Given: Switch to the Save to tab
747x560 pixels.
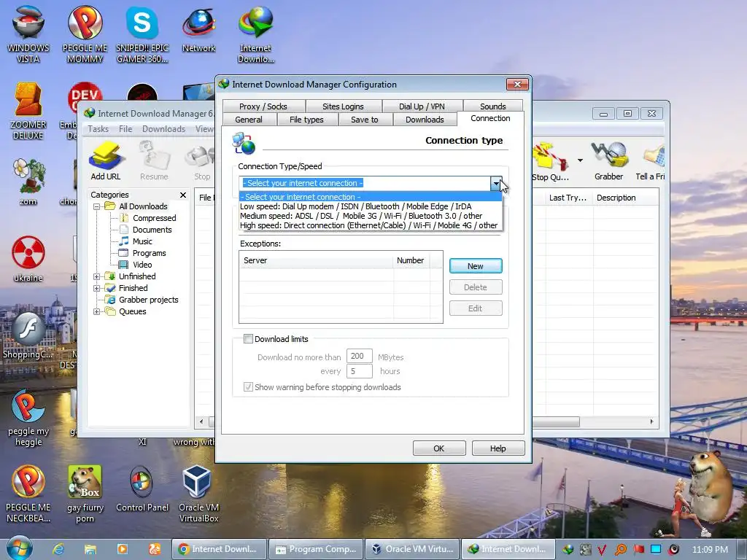Looking at the screenshot, I should click(365, 120).
